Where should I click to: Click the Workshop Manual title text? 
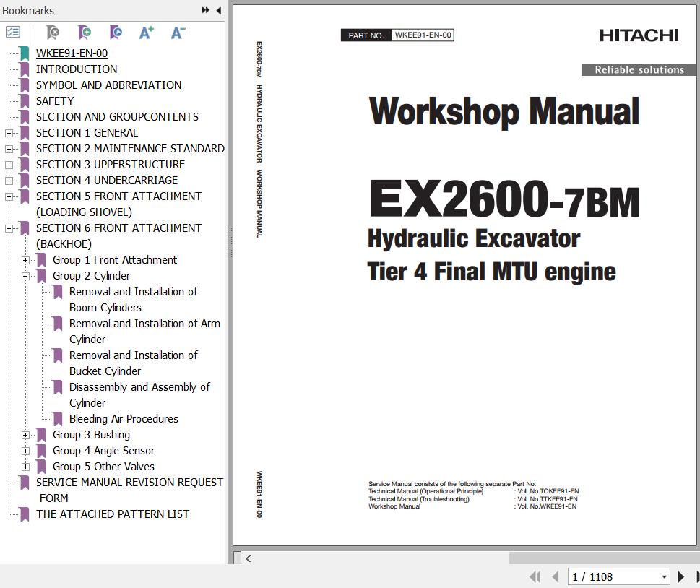[x=504, y=112]
